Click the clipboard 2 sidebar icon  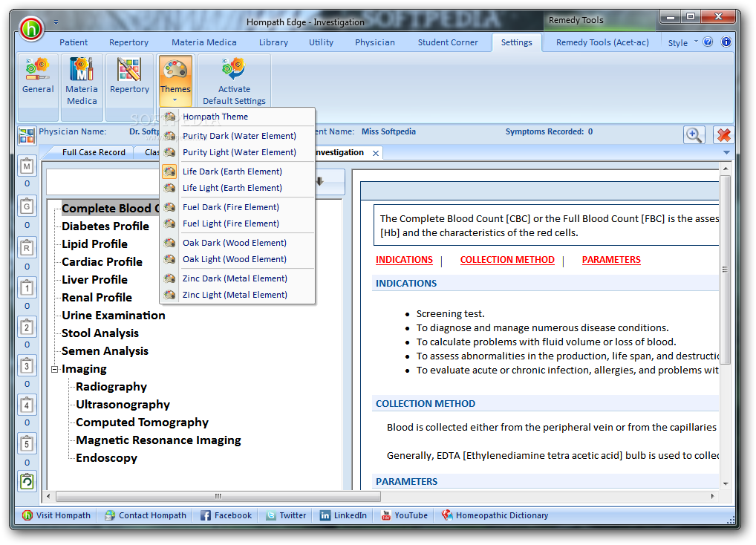coord(27,327)
